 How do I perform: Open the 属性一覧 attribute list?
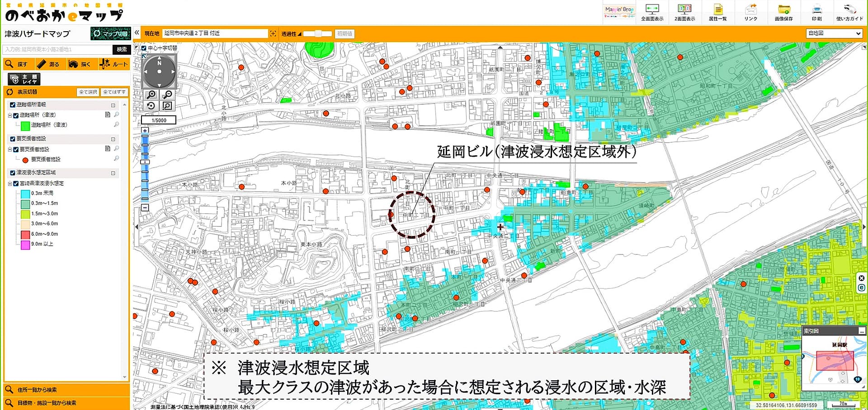coord(717,12)
